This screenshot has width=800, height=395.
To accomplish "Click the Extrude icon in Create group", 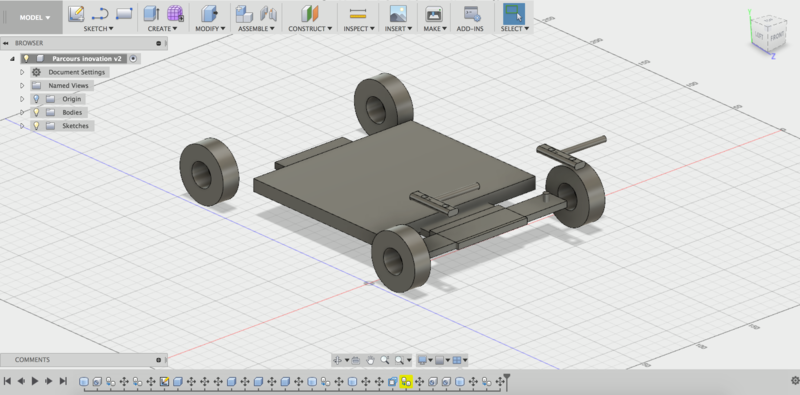I will (x=151, y=13).
